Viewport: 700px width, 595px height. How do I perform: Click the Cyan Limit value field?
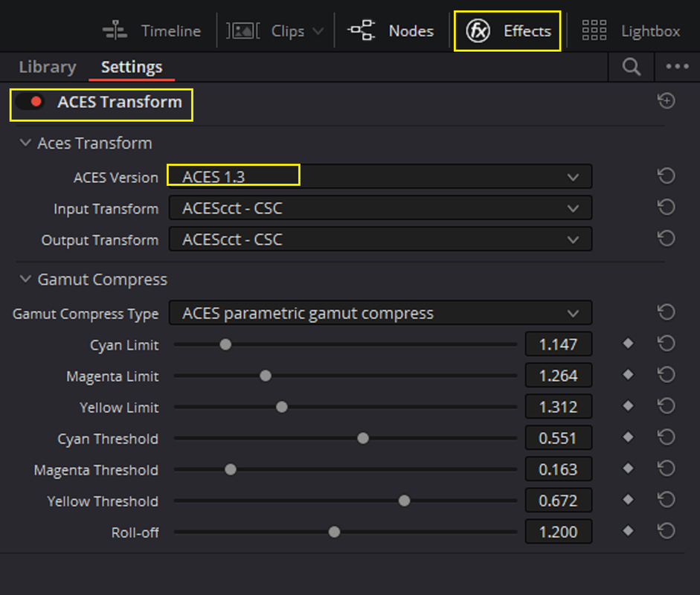pos(559,344)
